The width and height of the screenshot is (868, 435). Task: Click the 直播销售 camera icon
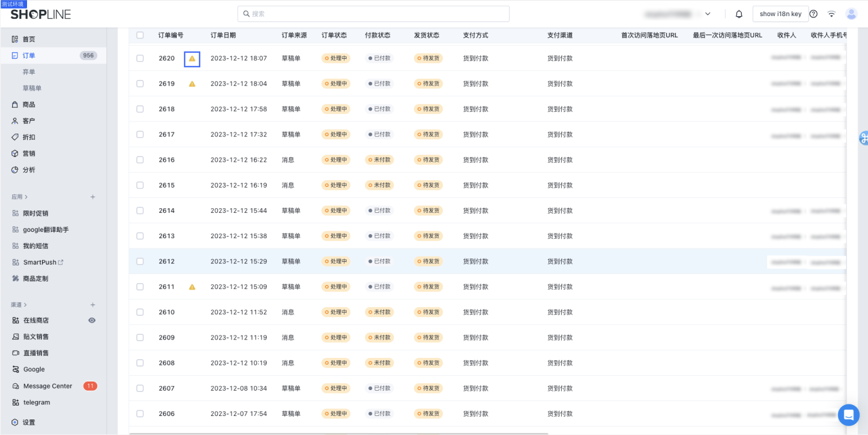(16, 353)
